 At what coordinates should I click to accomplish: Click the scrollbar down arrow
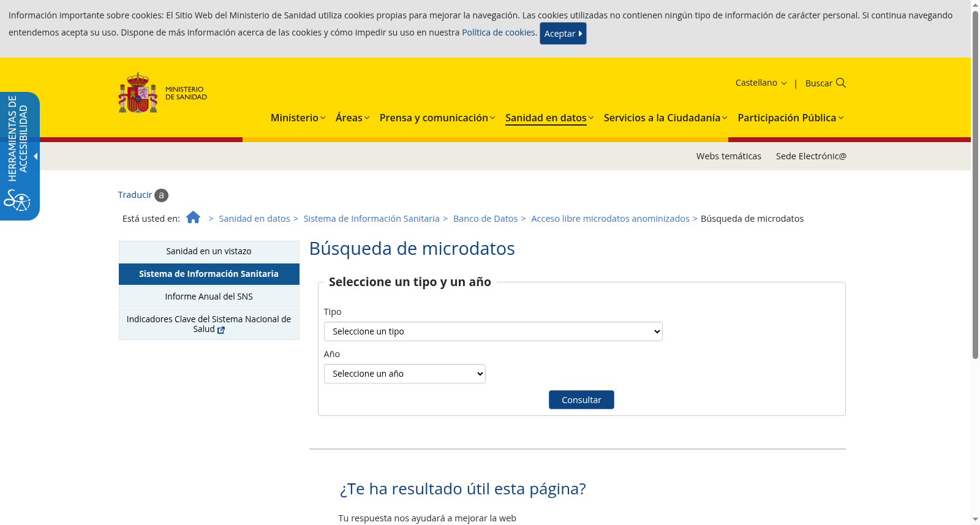pyautogui.click(x=975, y=520)
